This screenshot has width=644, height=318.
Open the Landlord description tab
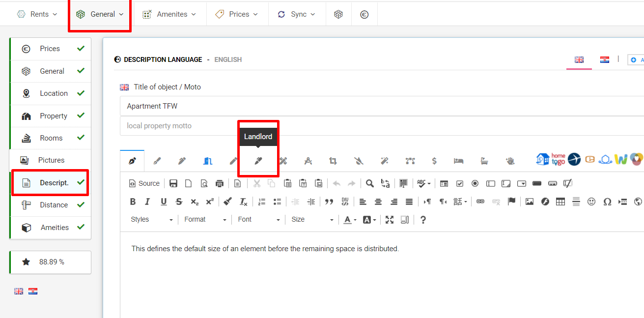click(258, 161)
